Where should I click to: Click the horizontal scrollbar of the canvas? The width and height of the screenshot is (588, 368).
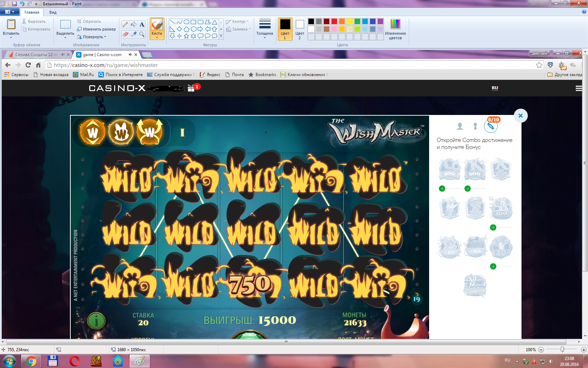click(x=286, y=342)
